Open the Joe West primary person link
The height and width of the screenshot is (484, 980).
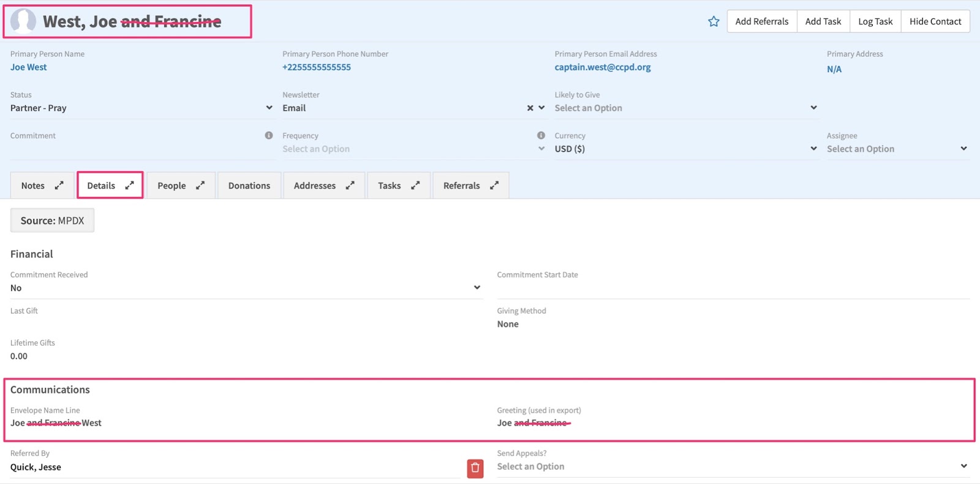28,67
